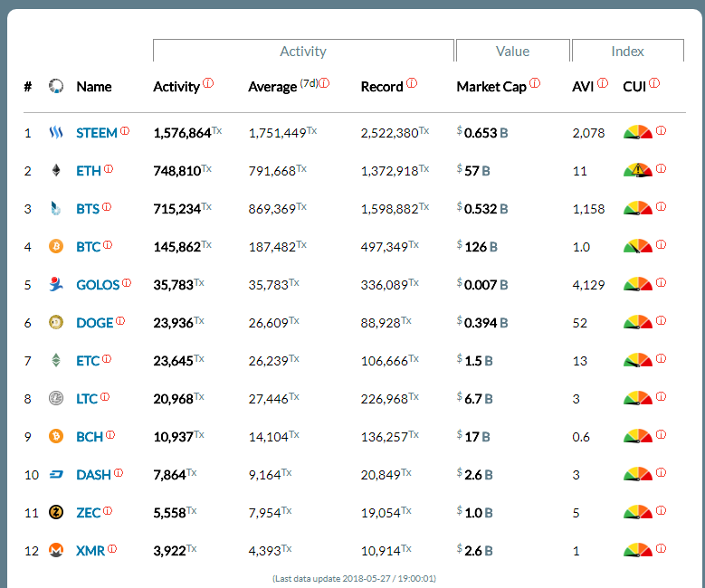Click the Monero XMR logo icon
Screen dimensions: 705x588
(x=56, y=550)
